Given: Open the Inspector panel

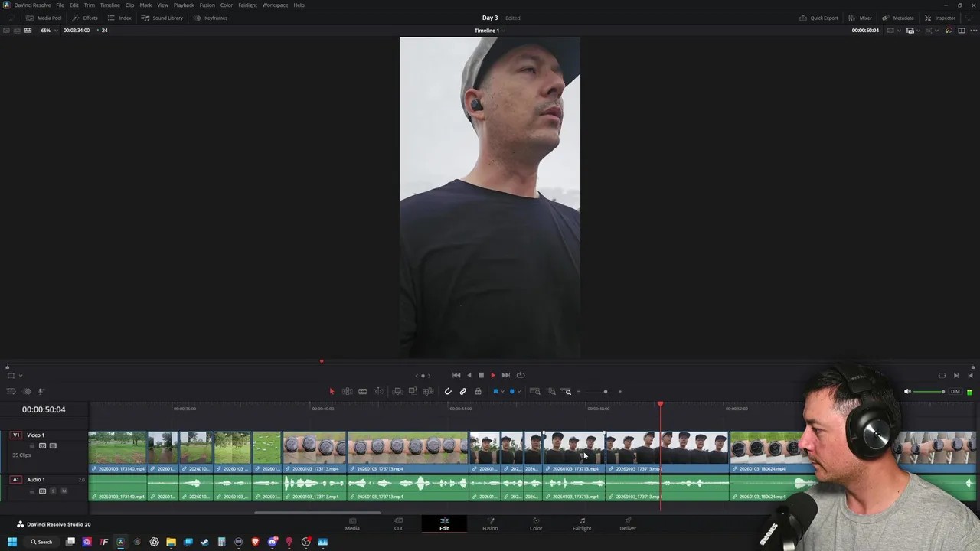Looking at the screenshot, I should point(940,18).
